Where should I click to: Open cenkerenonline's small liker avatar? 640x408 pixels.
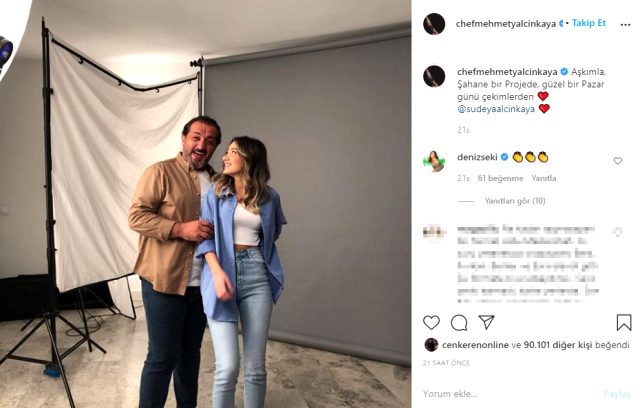click(430, 345)
